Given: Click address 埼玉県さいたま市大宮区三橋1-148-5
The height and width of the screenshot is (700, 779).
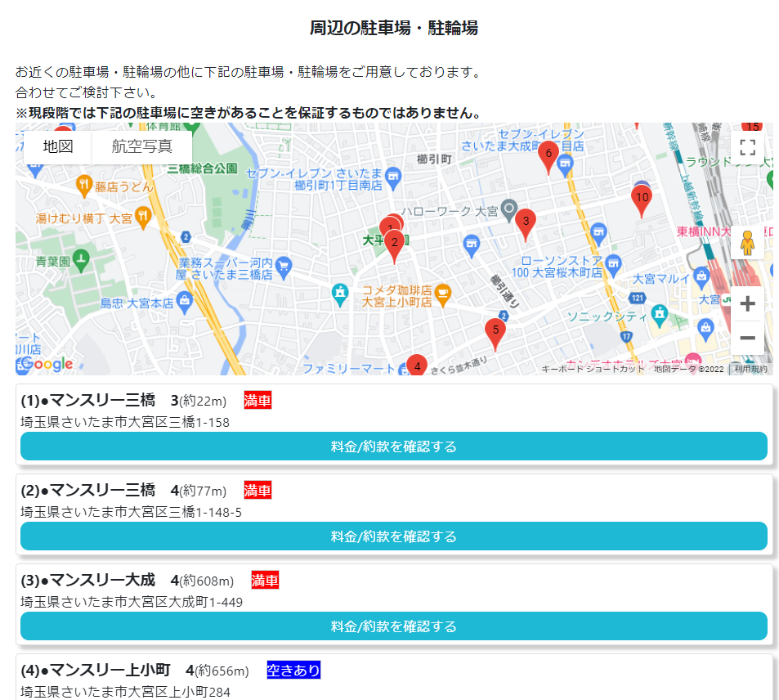Looking at the screenshot, I should (x=131, y=513).
